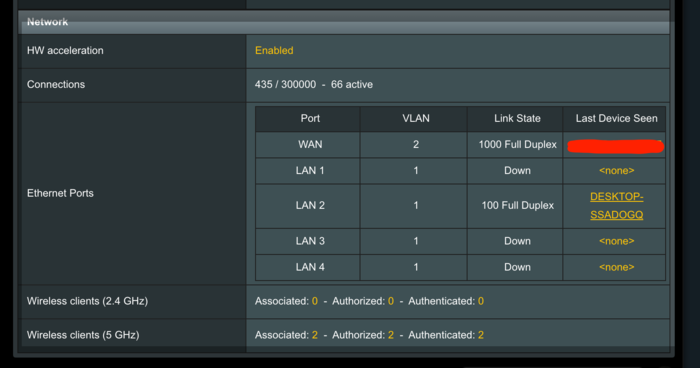Click the 5 GHz Authorized count 2
This screenshot has height=368, width=700.
point(391,335)
